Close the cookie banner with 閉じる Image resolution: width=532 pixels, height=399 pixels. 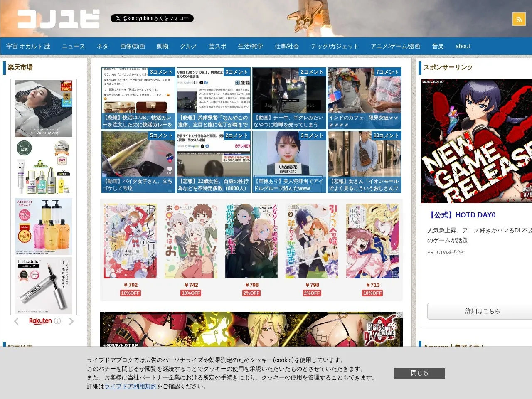point(420,373)
